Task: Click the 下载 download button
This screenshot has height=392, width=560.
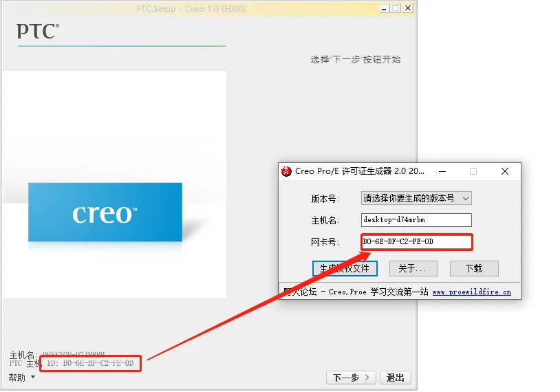Action: point(474,268)
